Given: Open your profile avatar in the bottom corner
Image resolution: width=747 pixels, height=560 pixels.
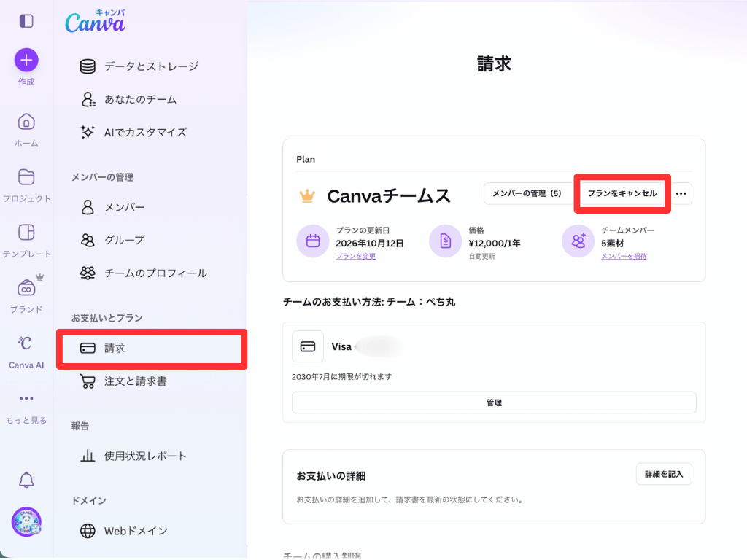Looking at the screenshot, I should point(26,522).
